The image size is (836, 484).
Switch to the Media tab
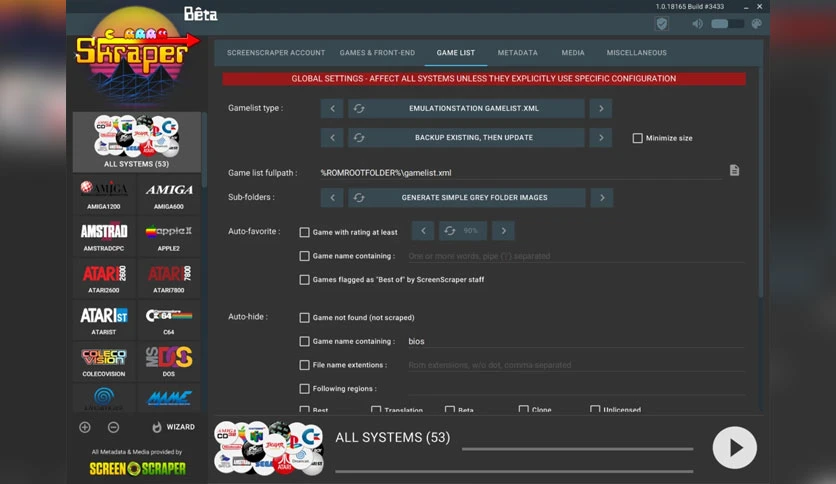(x=573, y=53)
